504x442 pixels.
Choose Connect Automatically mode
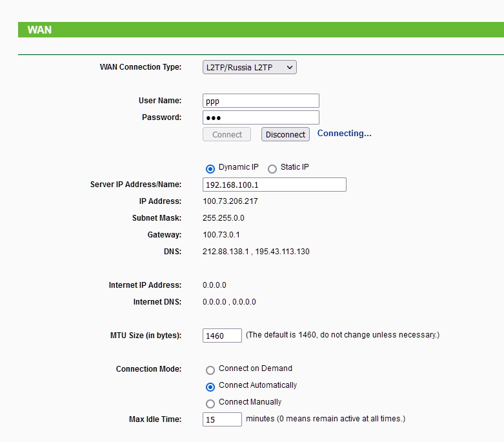click(210, 387)
